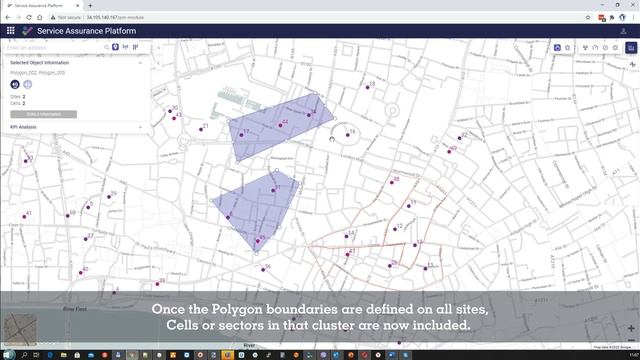Viewport: 640px width, 360px height.
Task: Click site marker 17 inside upper polygon
Action: click(x=241, y=135)
